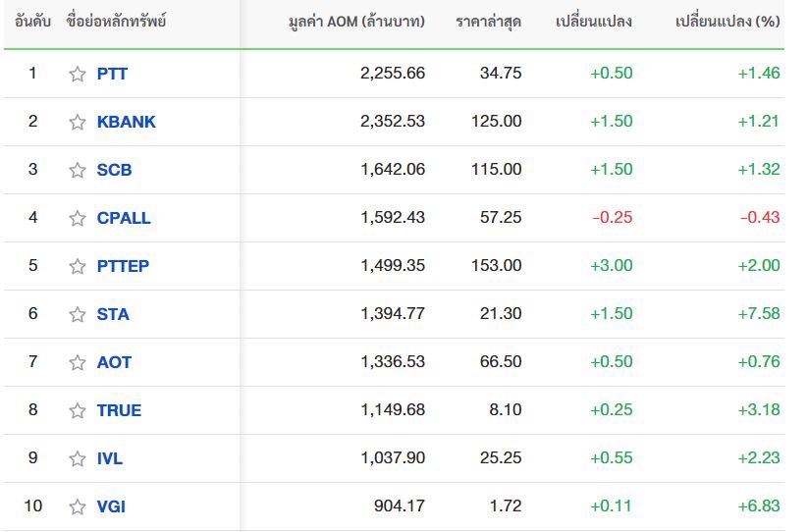Add IVL to favorites with star
Image resolution: width=809 pixels, height=532 pixels.
point(78,458)
